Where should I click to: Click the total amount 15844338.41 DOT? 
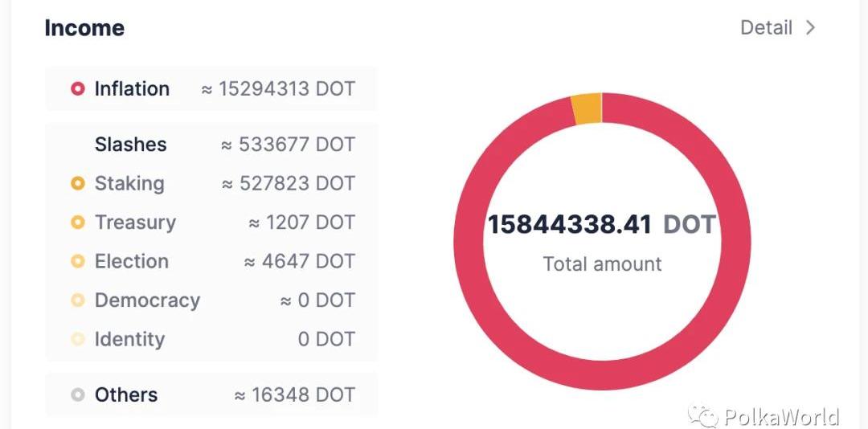tap(602, 224)
